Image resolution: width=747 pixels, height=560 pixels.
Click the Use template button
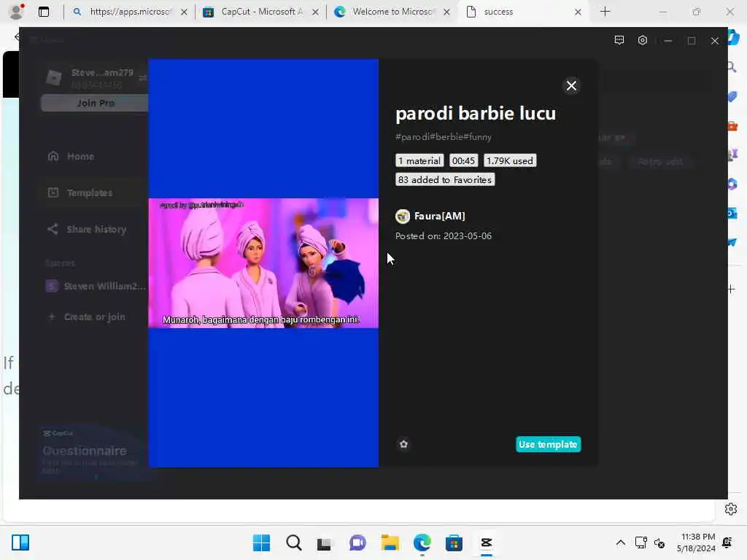548,444
